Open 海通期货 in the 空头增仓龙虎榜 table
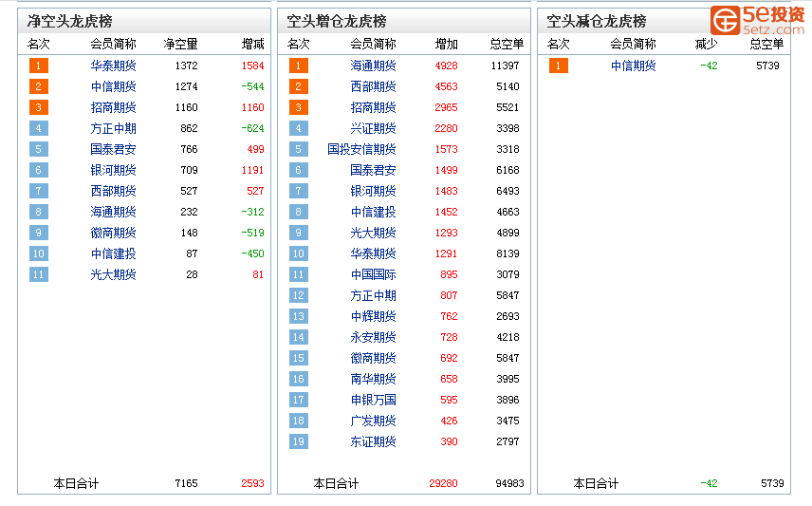812x506 pixels. click(373, 66)
